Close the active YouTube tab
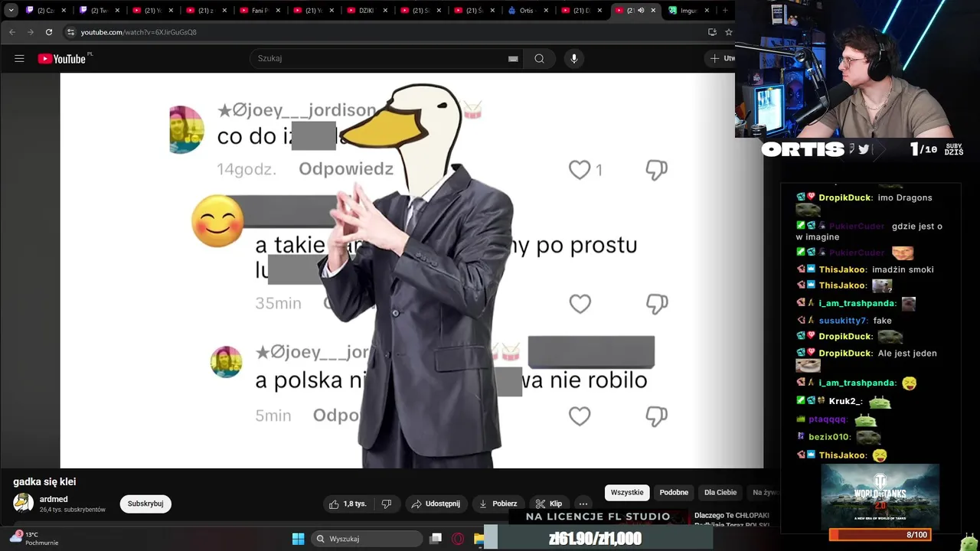The width and height of the screenshot is (980, 551). 653,11
